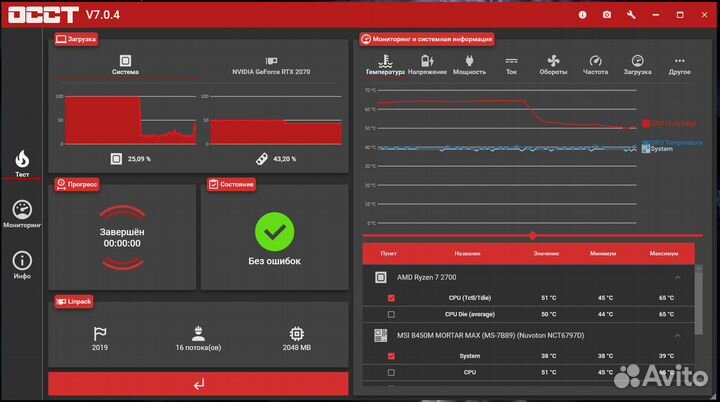Check the CPU Die (average) checkbox
This screenshot has height=402, width=720.
coord(391,314)
